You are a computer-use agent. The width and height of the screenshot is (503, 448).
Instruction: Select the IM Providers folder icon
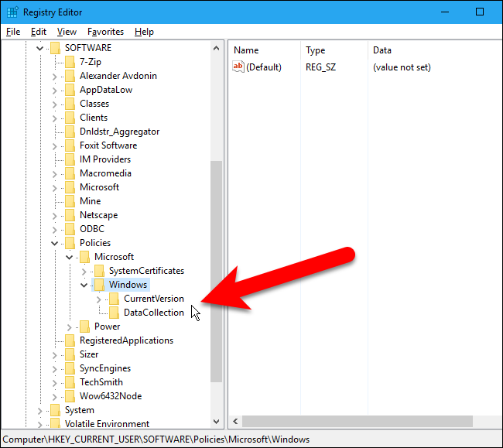[70, 159]
